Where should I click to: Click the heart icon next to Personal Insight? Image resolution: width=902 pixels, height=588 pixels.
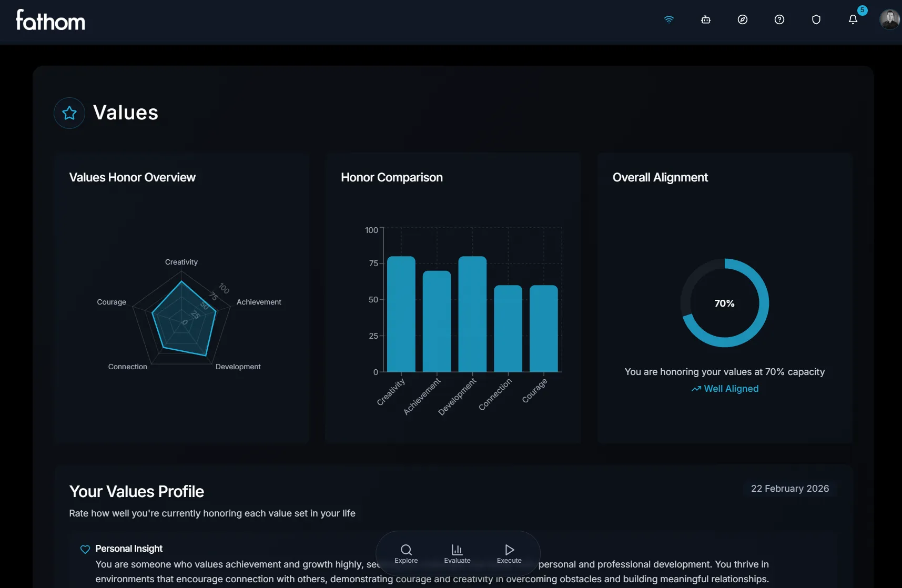click(85, 549)
